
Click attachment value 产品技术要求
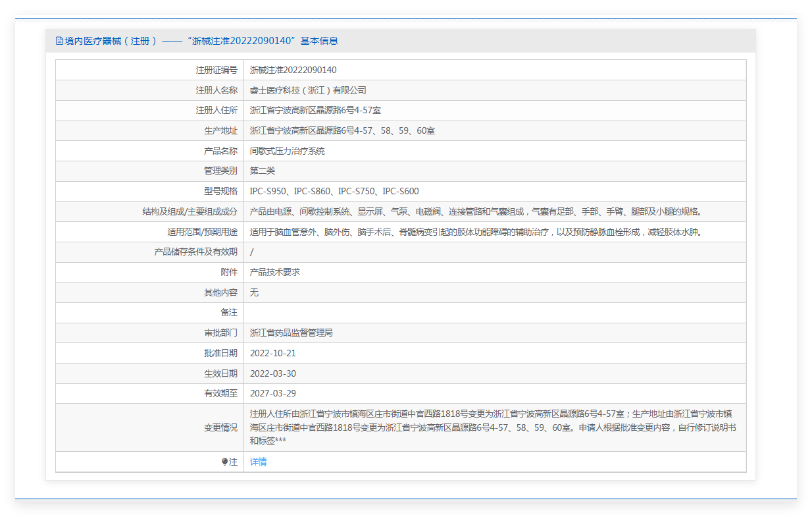pyautogui.click(x=275, y=272)
